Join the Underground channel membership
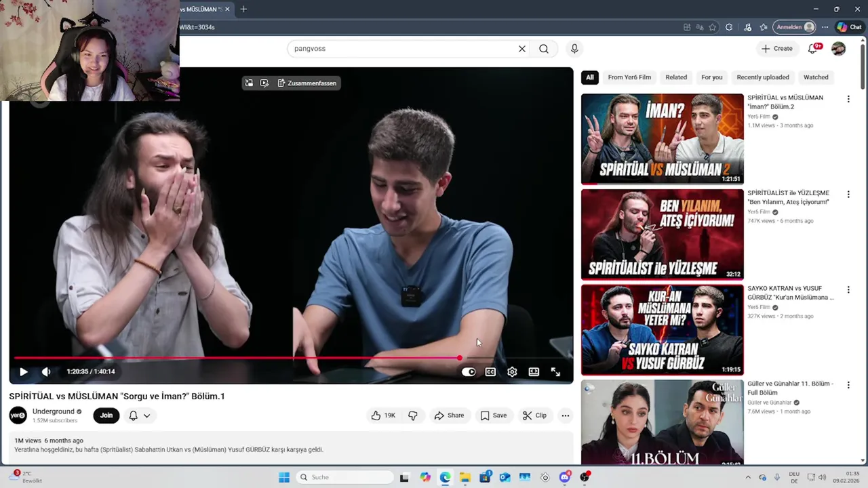This screenshot has height=488, width=868. 106,415
